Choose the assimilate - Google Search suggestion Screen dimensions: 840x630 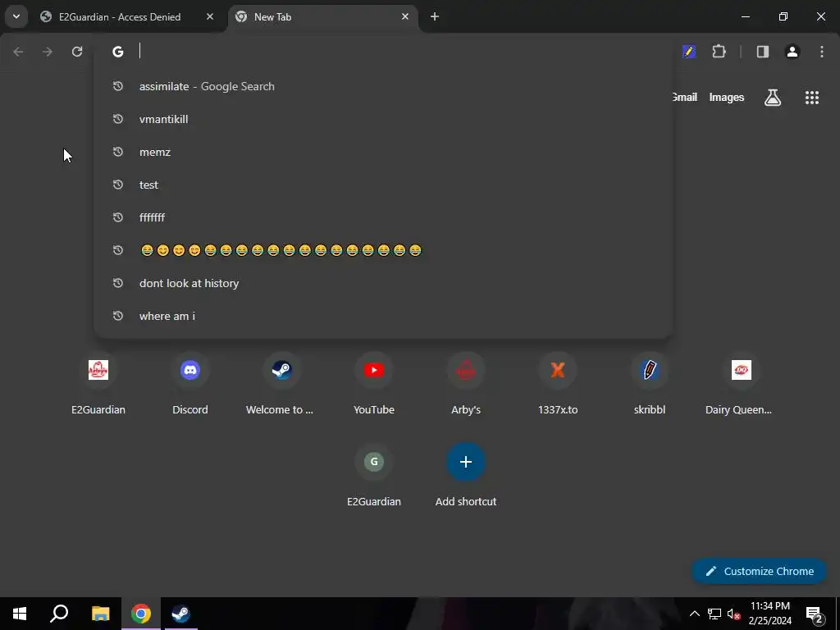coord(383,86)
